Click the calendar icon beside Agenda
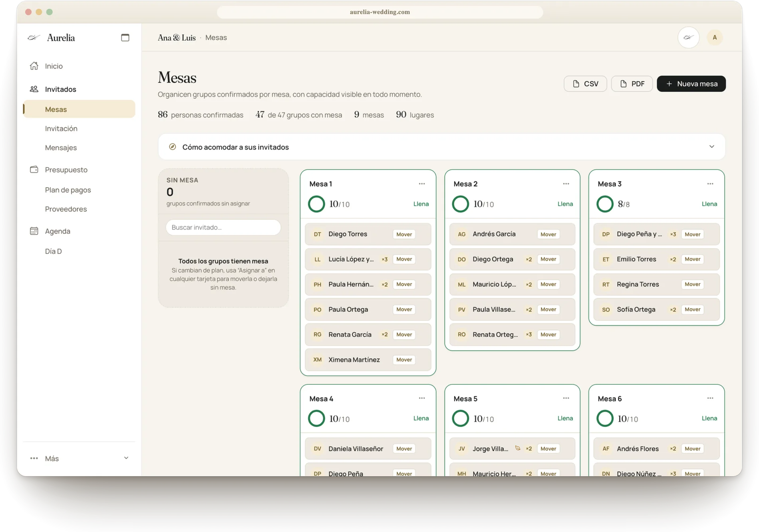 (x=34, y=231)
